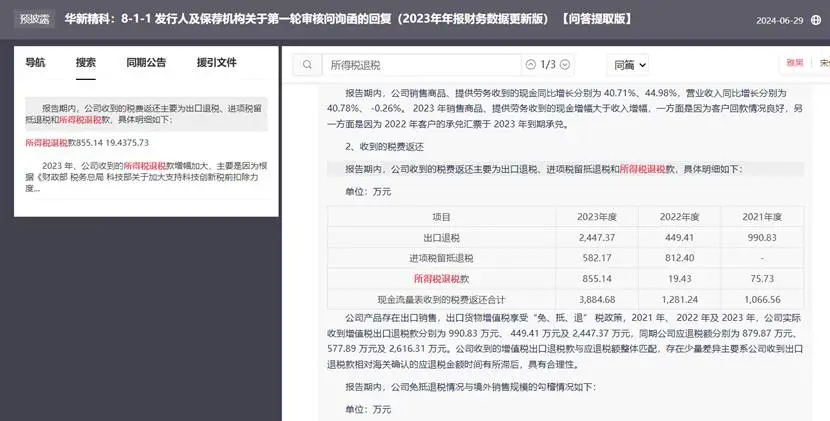Open the 援引文件 tab
This screenshot has height=421, width=830.
[216, 62]
